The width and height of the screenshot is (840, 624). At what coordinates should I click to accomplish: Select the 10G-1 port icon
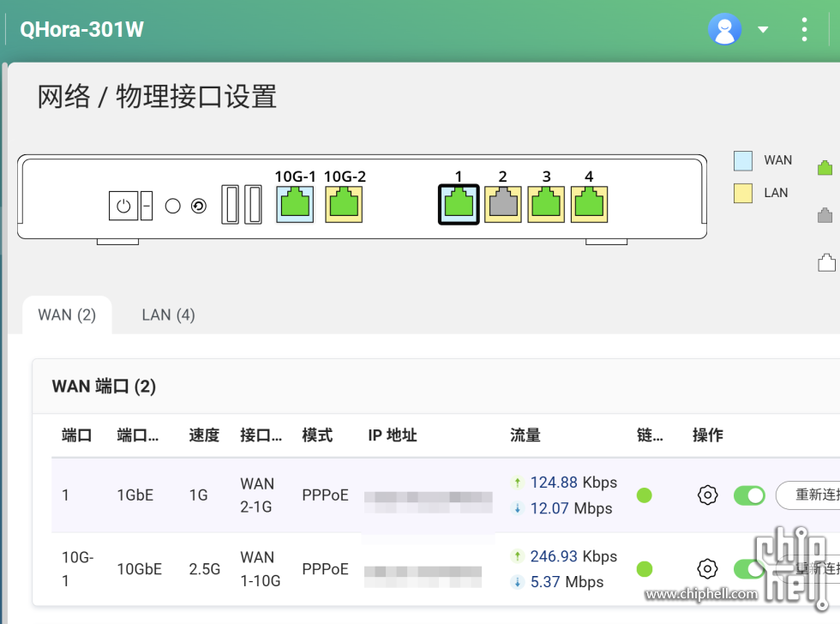(x=295, y=204)
